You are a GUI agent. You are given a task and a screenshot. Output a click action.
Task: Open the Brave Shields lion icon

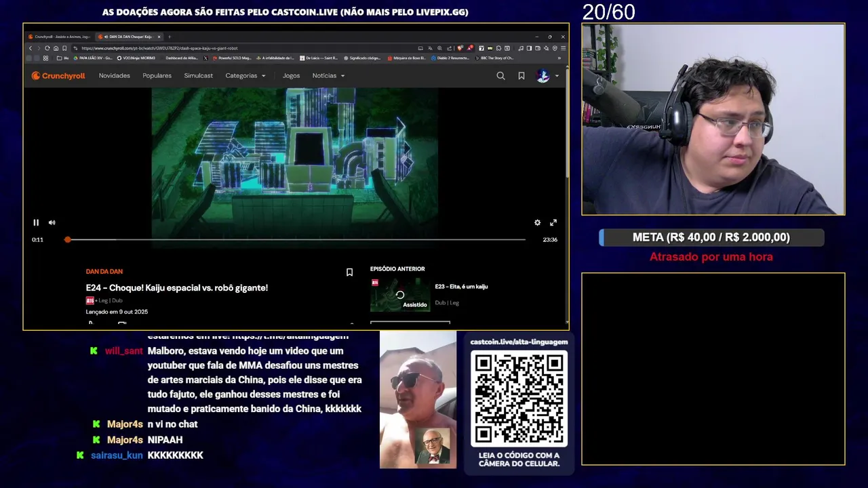pyautogui.click(x=460, y=48)
